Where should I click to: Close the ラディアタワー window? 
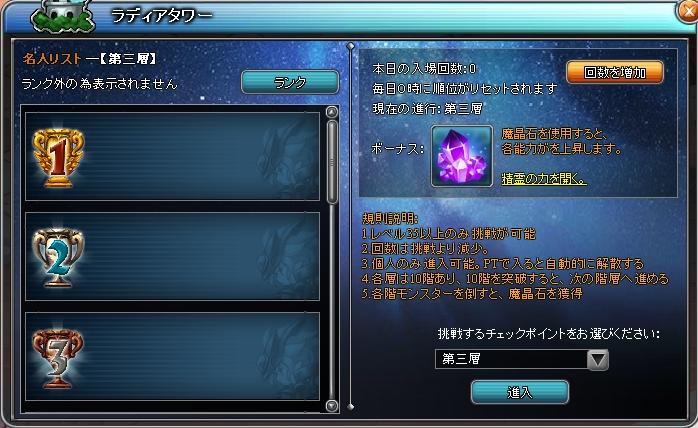[687, 11]
